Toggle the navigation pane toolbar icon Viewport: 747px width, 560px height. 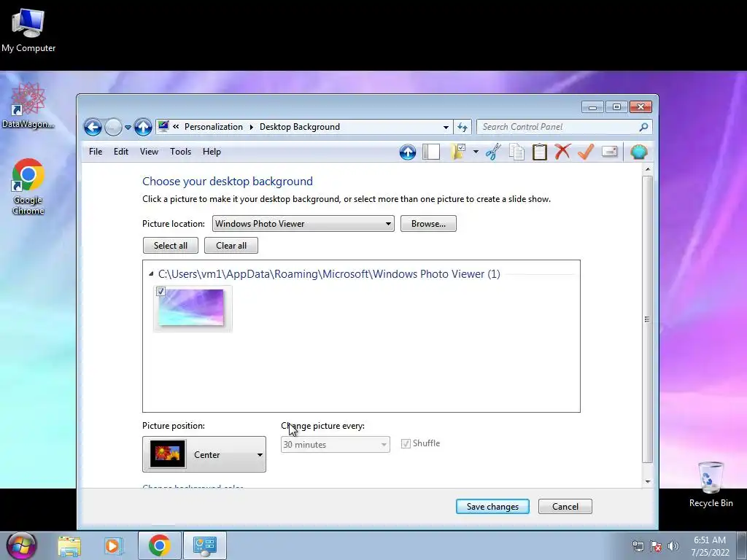point(431,152)
